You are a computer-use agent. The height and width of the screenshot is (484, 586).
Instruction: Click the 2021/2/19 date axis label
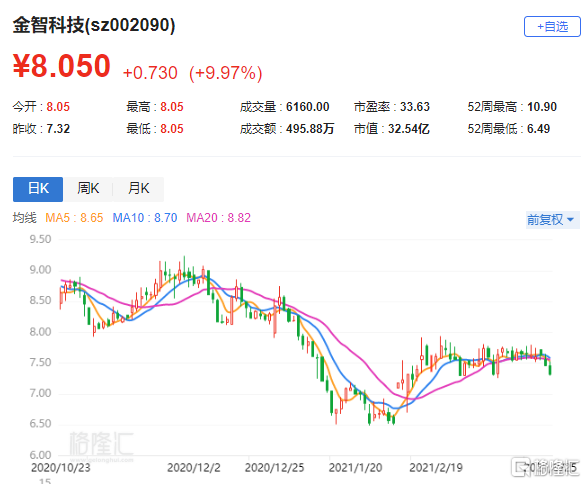[x=436, y=468]
